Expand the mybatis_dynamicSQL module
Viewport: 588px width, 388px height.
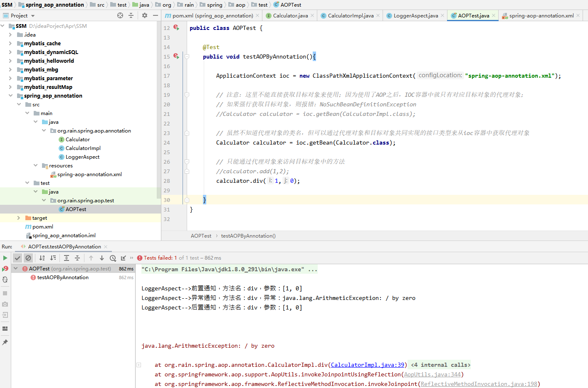click(10, 52)
